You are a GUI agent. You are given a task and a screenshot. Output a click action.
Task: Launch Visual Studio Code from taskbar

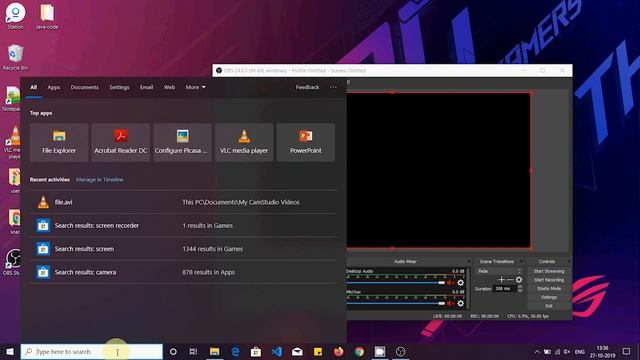coord(277,351)
